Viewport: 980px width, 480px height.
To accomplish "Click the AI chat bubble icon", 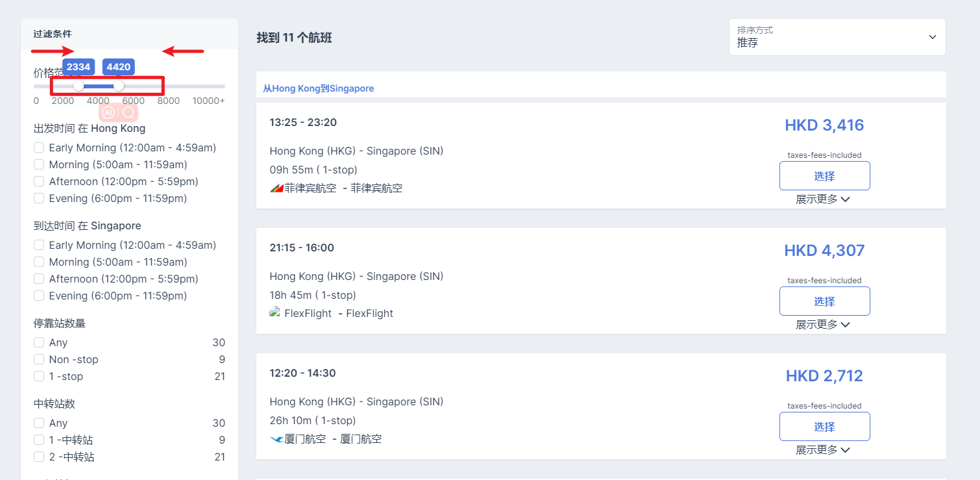I will (x=108, y=112).
